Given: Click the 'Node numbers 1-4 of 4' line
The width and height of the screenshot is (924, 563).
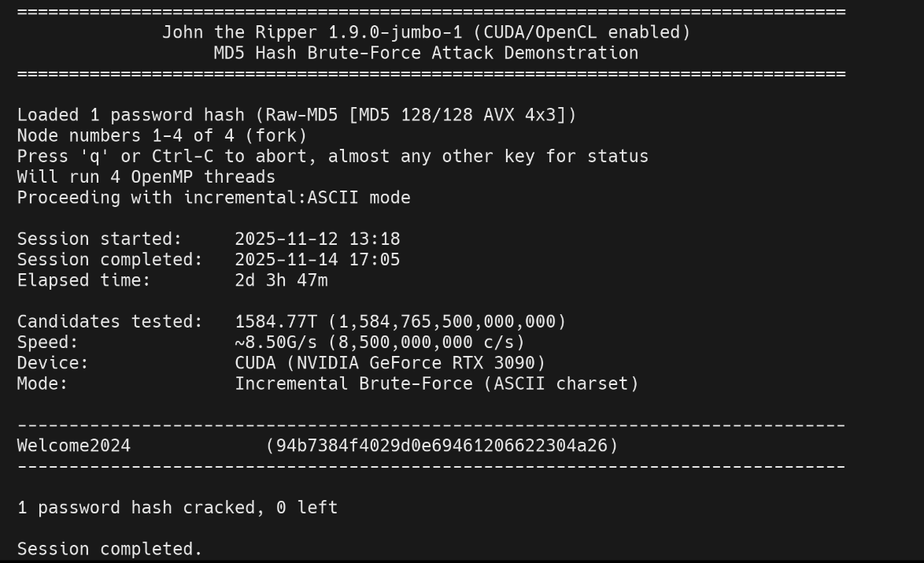Looking at the screenshot, I should (x=162, y=135).
